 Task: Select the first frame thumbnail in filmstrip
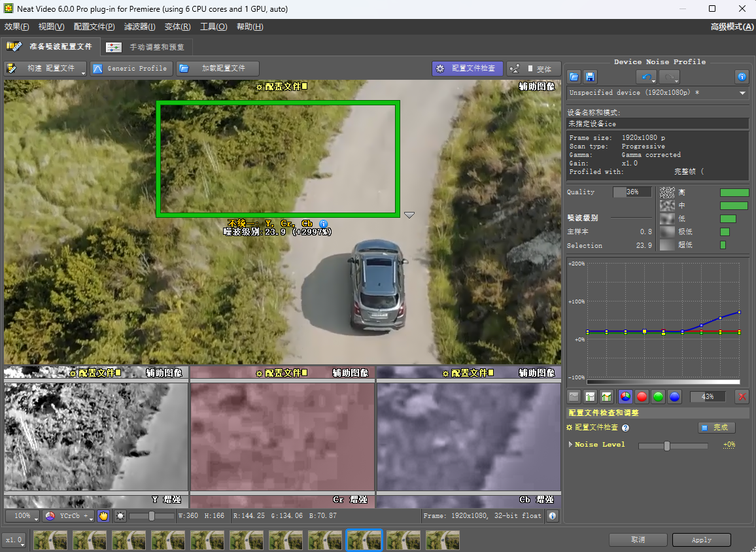click(x=50, y=540)
